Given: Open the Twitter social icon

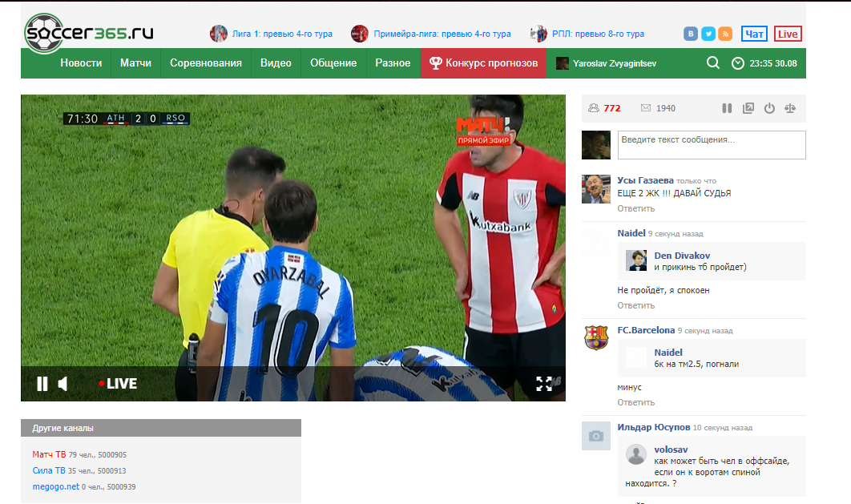Looking at the screenshot, I should click(x=708, y=34).
